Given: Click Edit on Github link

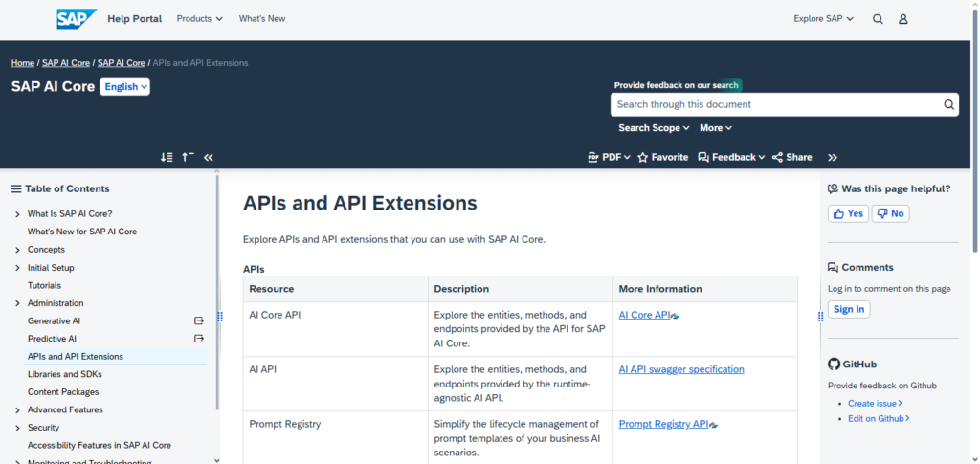Looking at the screenshot, I should pos(879,418).
